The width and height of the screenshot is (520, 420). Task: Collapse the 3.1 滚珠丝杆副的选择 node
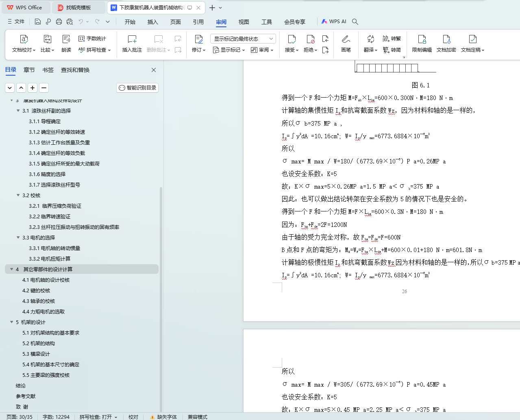click(x=18, y=111)
